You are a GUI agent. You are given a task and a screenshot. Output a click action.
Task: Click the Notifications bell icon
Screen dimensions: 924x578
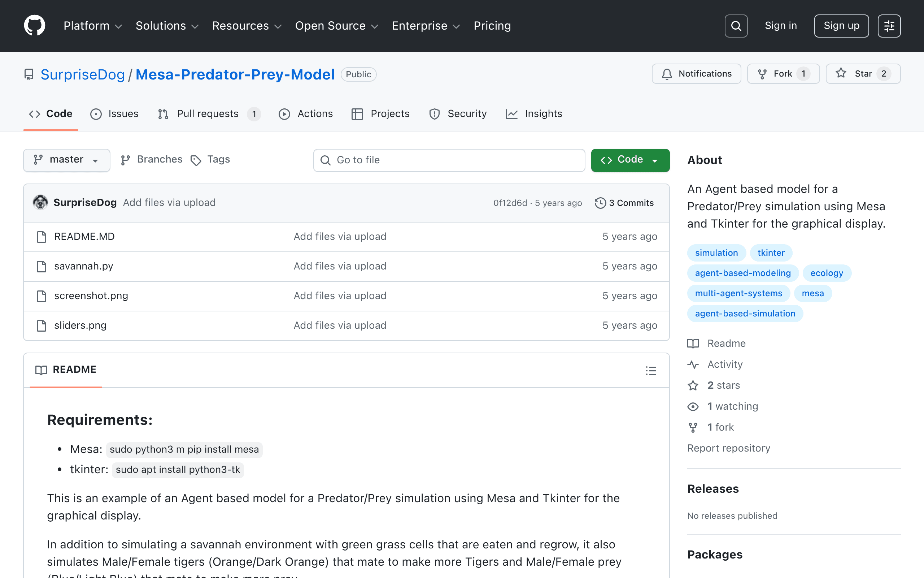[667, 74]
